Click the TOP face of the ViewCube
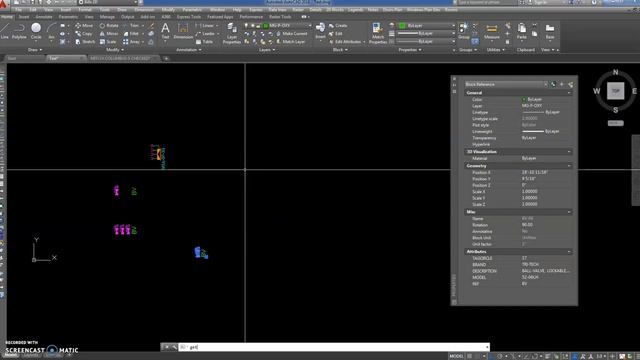 click(x=615, y=91)
